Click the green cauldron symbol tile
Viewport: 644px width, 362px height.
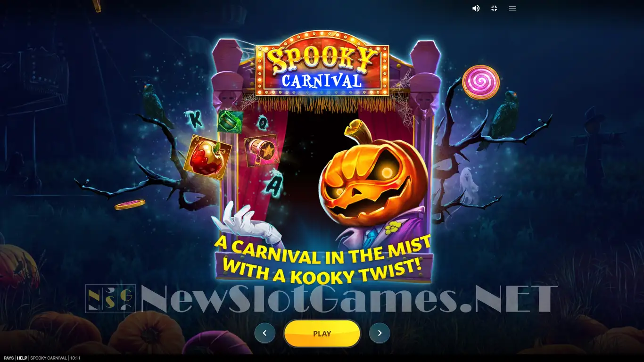pos(231,122)
